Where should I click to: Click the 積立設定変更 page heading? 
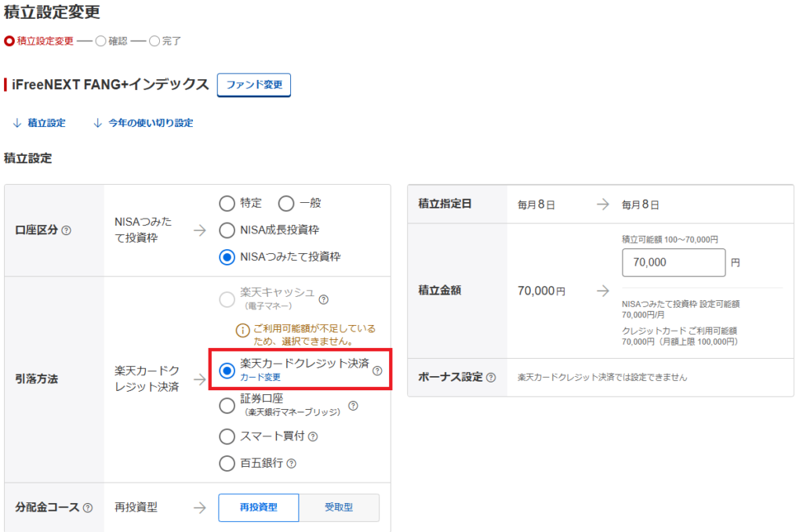tap(52, 12)
